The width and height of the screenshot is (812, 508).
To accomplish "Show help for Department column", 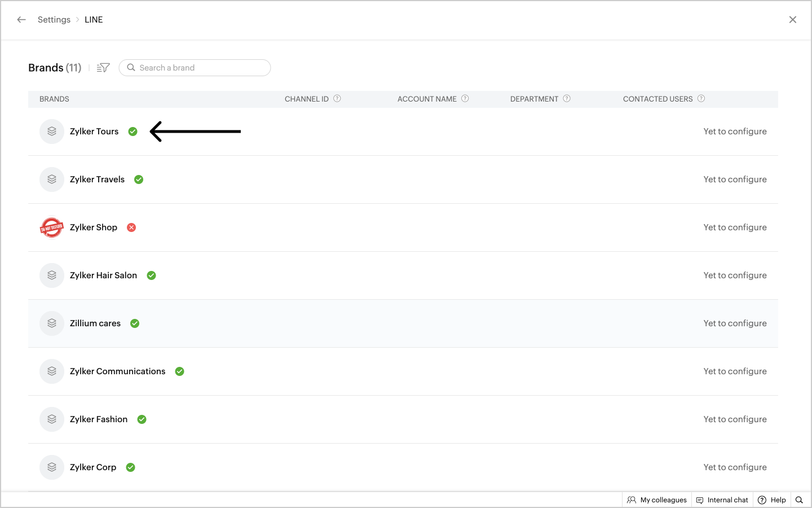I will pyautogui.click(x=567, y=99).
